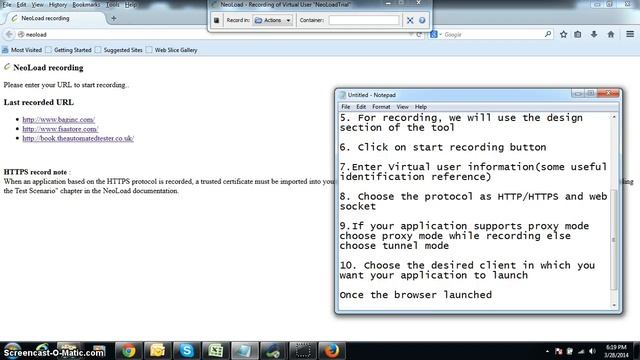
Task: Switch to NeoLoad taskbar icon
Action: click(273, 351)
